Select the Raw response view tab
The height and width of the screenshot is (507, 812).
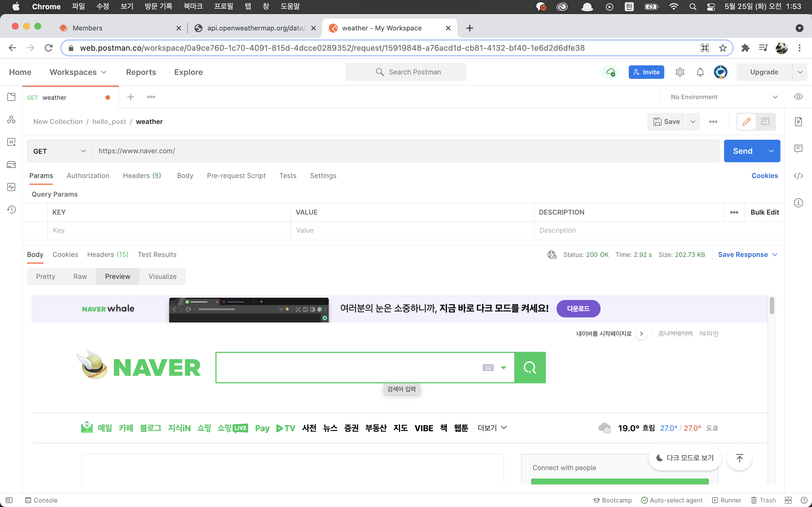click(x=80, y=277)
